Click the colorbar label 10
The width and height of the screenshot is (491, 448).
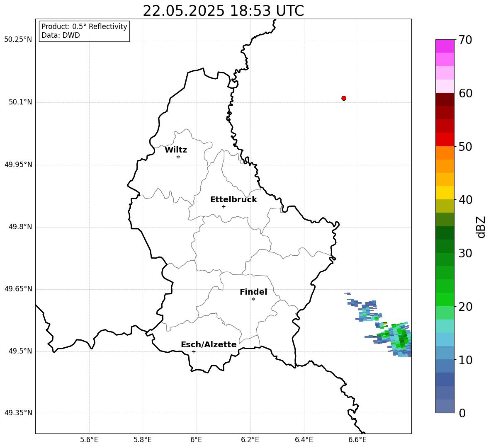tap(465, 360)
